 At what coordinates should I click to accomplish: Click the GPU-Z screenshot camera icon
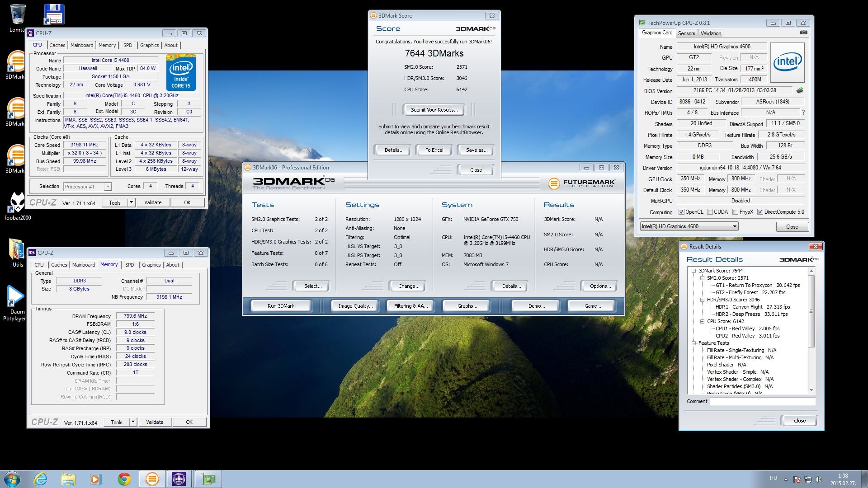(803, 33)
